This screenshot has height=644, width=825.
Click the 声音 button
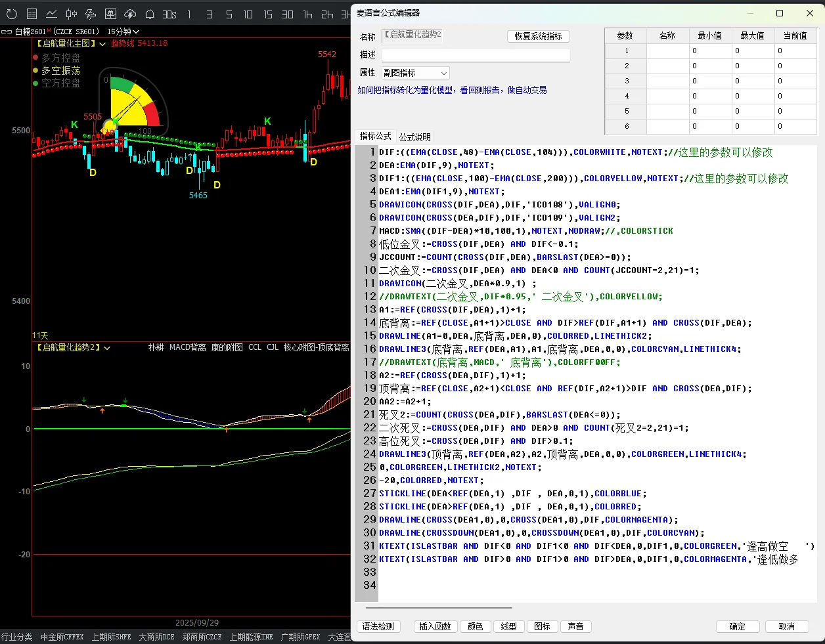pyautogui.click(x=575, y=626)
